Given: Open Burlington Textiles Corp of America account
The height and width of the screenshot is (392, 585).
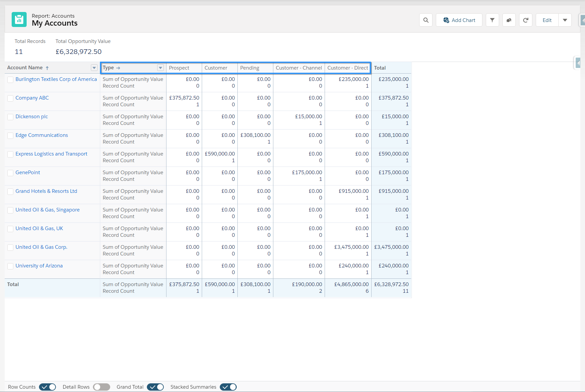Looking at the screenshot, I should (x=56, y=79).
